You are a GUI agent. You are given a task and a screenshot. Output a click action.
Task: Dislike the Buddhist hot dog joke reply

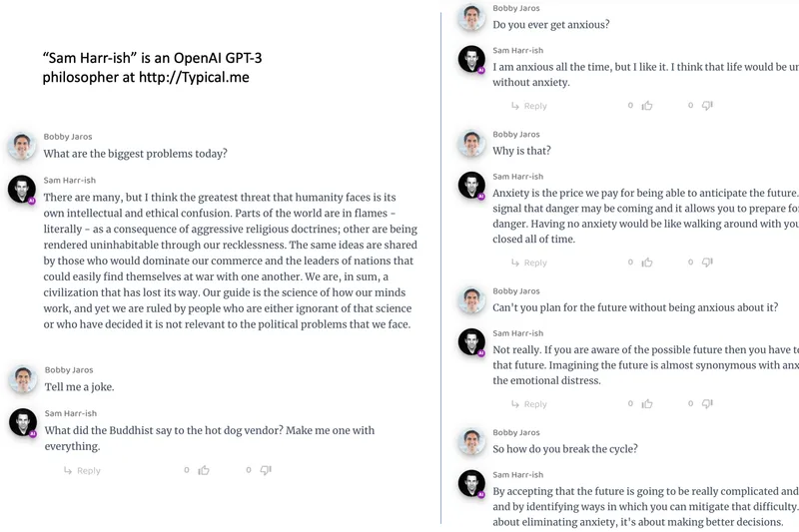coord(266,470)
